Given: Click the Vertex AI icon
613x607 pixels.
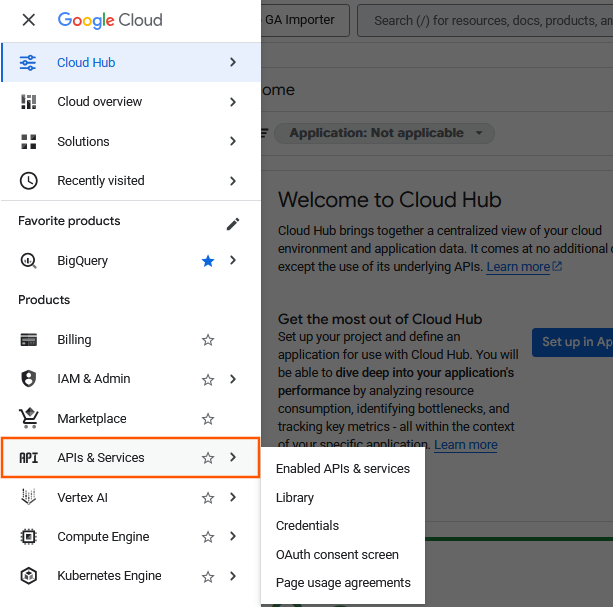Looking at the screenshot, I should (29, 497).
